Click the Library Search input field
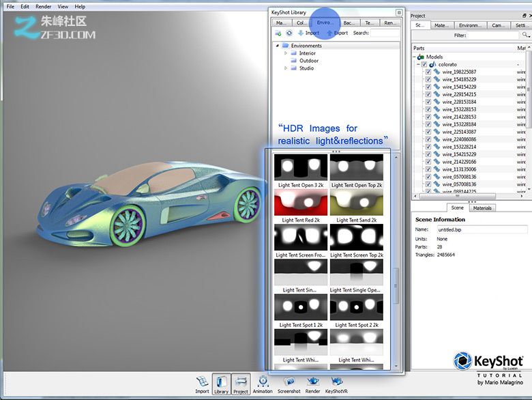 pyautogui.click(x=385, y=33)
